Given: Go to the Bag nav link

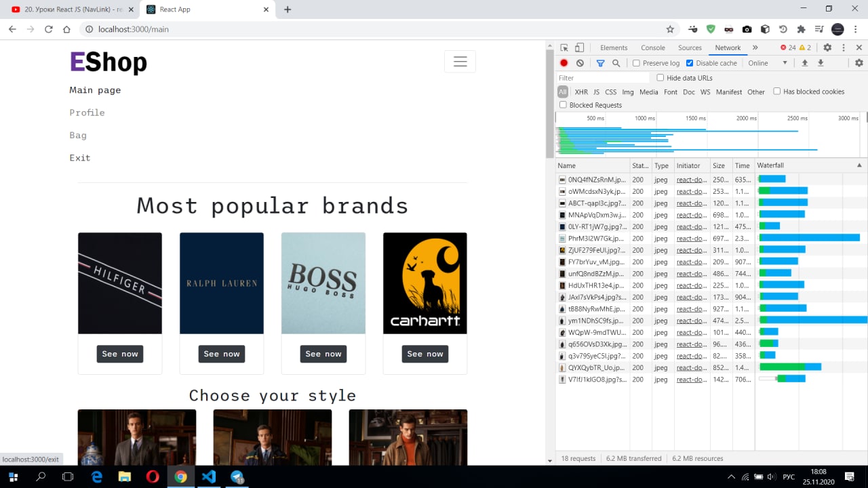Looking at the screenshot, I should [78, 136].
